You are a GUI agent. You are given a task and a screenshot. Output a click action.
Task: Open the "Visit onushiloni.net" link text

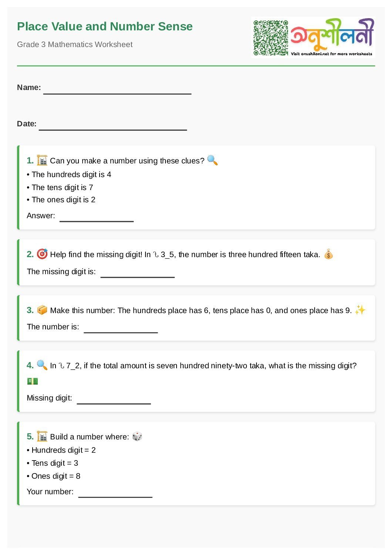(331, 54)
